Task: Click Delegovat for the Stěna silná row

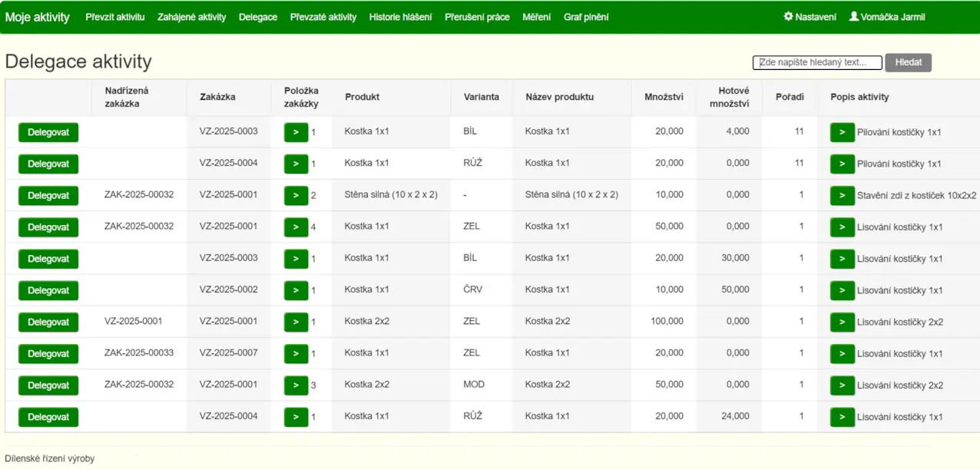Action: [x=48, y=196]
